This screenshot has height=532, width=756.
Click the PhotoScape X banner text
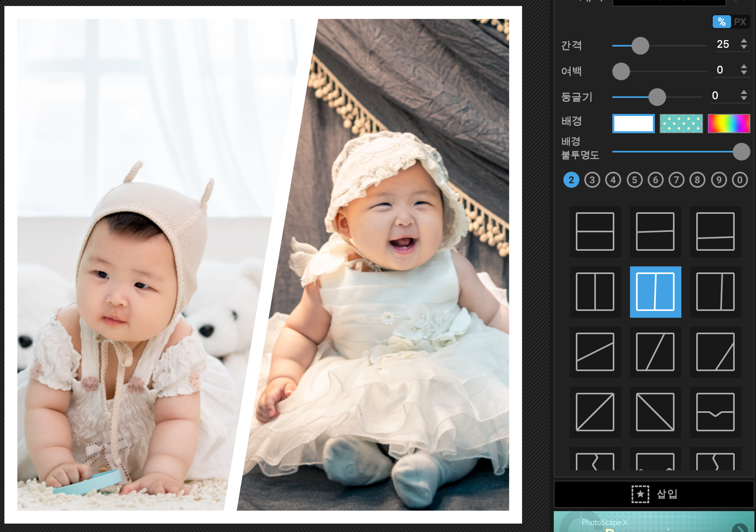pos(604,522)
